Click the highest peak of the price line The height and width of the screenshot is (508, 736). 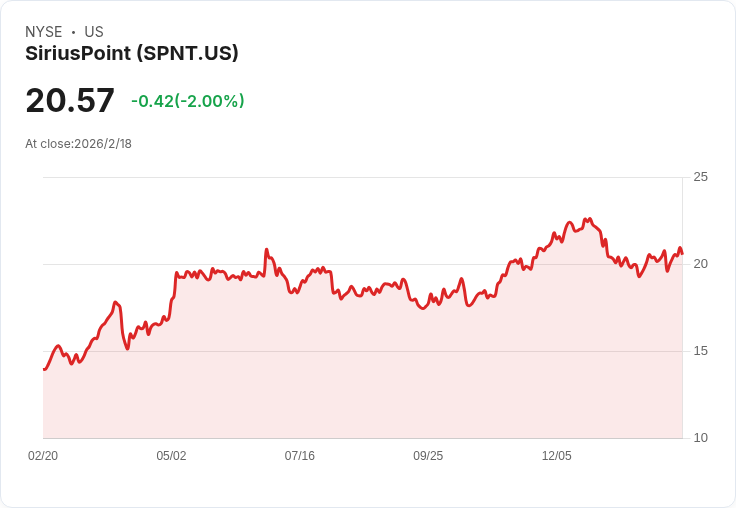tap(590, 218)
